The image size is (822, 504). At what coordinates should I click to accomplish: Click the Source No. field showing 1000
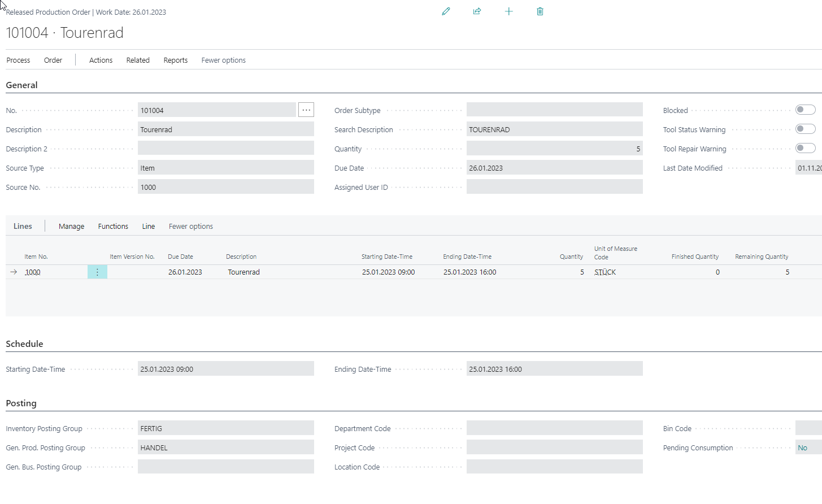click(226, 186)
